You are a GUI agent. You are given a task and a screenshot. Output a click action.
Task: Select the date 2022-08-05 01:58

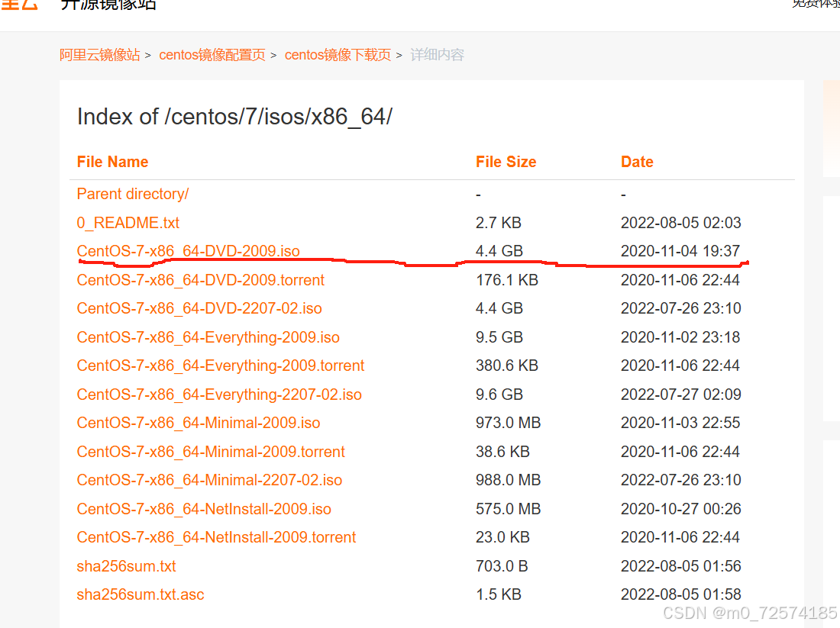pos(681,594)
